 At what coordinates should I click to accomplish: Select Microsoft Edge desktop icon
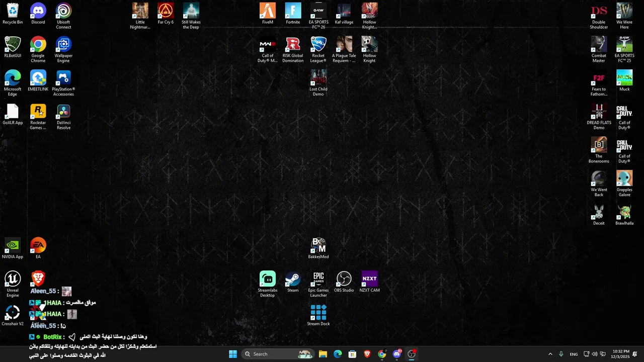click(13, 83)
